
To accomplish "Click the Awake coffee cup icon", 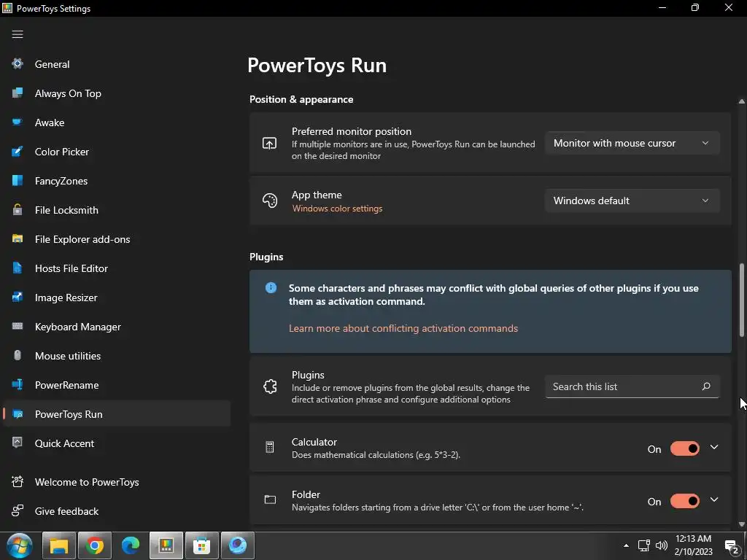I will [18, 122].
